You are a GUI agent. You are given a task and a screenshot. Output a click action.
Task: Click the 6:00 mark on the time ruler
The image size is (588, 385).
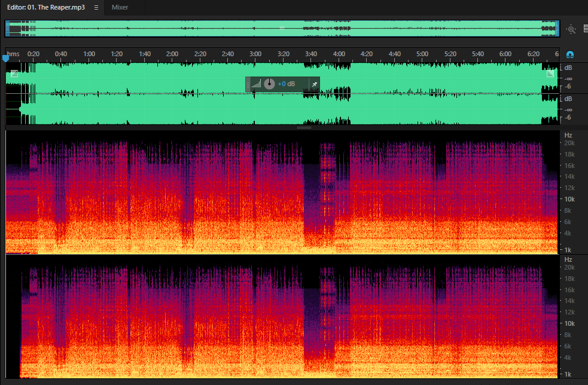tap(505, 54)
